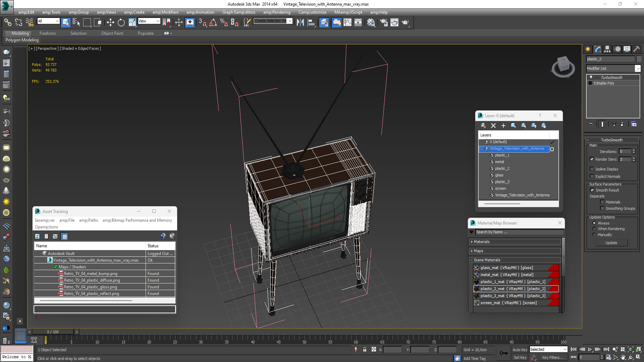Select the When Rendering update option
Screen dimensions: 644x362
pos(594,229)
